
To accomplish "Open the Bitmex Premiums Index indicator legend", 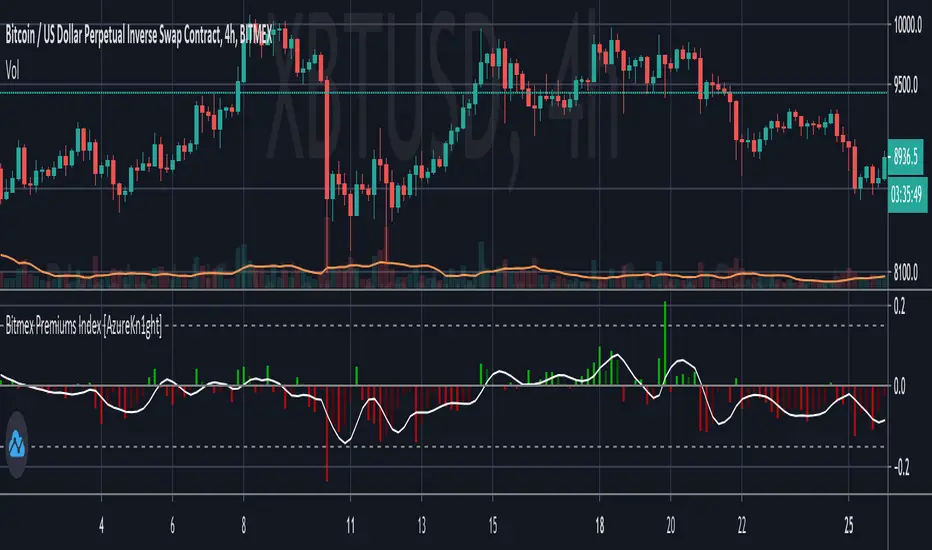I will [x=84, y=326].
